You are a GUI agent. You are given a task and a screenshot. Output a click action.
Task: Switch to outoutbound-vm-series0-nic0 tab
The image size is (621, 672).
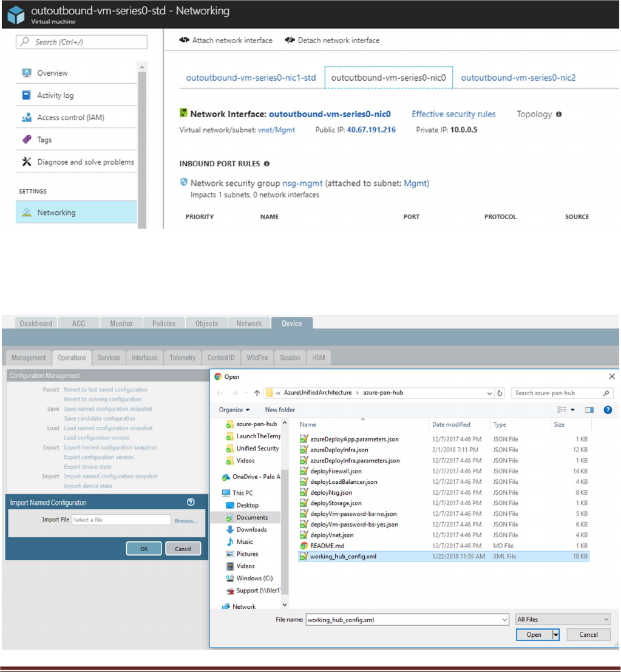[389, 78]
